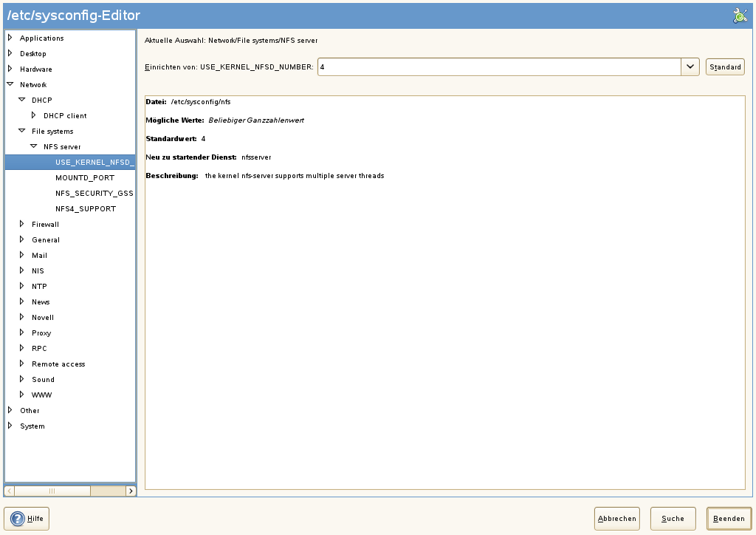Click the YaST wrench icon in title bar
The width and height of the screenshot is (756, 535).
pos(740,16)
